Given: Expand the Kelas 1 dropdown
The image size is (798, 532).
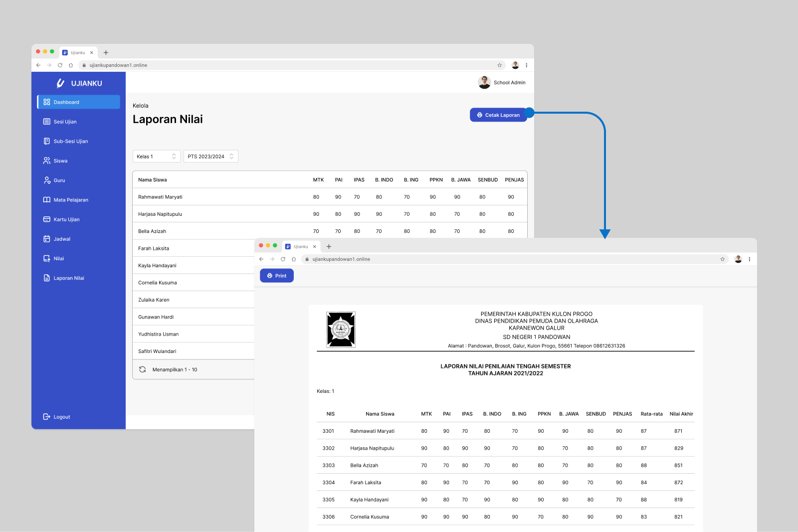Looking at the screenshot, I should (157, 157).
